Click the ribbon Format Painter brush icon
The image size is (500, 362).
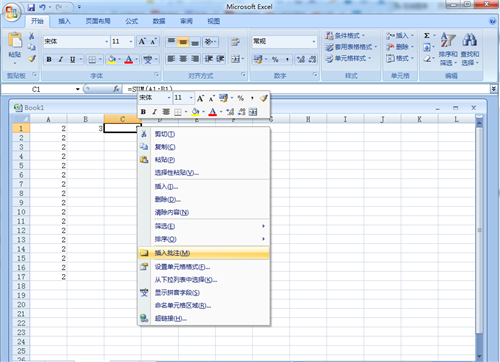pos(32,59)
